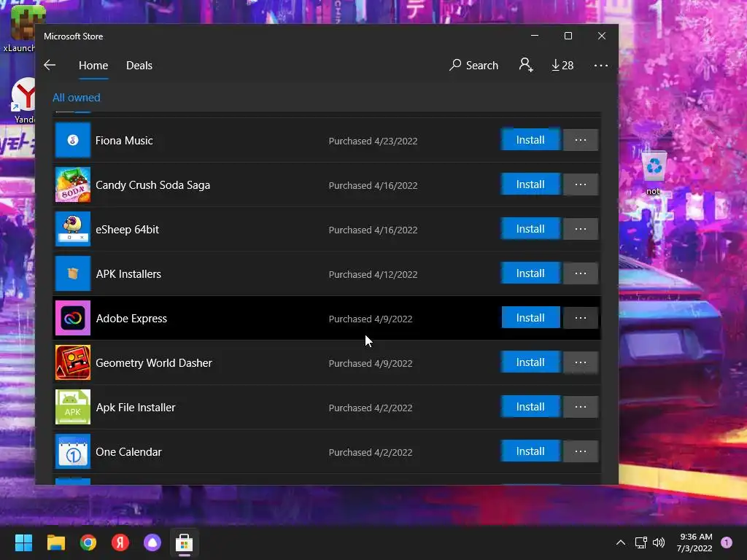Select the eSheep 64bit title

[127, 230]
